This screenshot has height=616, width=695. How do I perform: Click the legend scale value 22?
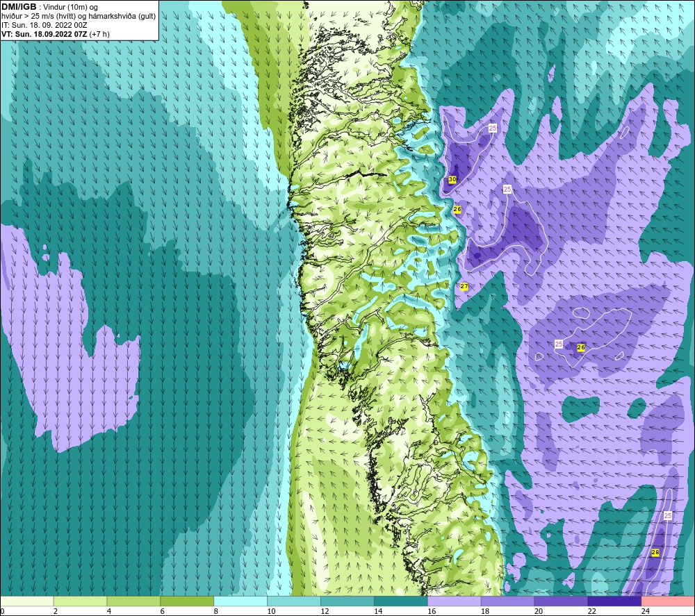click(591, 611)
